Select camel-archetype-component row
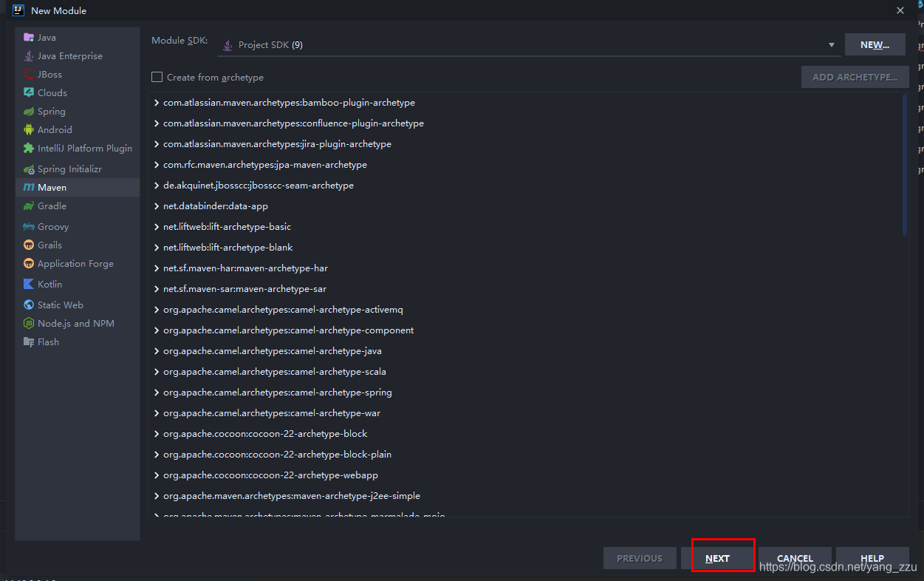This screenshot has width=924, height=581. (x=527, y=330)
